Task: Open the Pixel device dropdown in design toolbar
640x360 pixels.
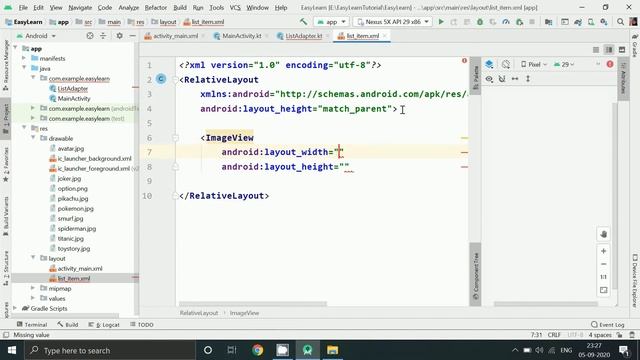Action: pyautogui.click(x=534, y=64)
